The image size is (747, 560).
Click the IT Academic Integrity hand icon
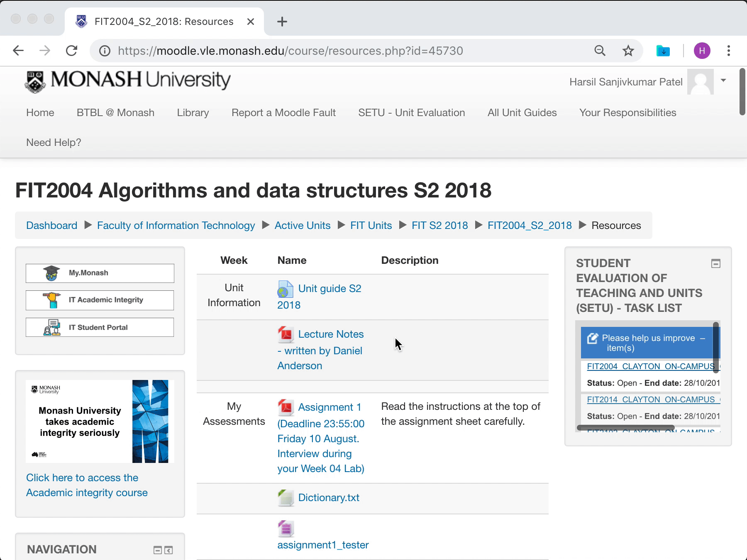[51, 300]
